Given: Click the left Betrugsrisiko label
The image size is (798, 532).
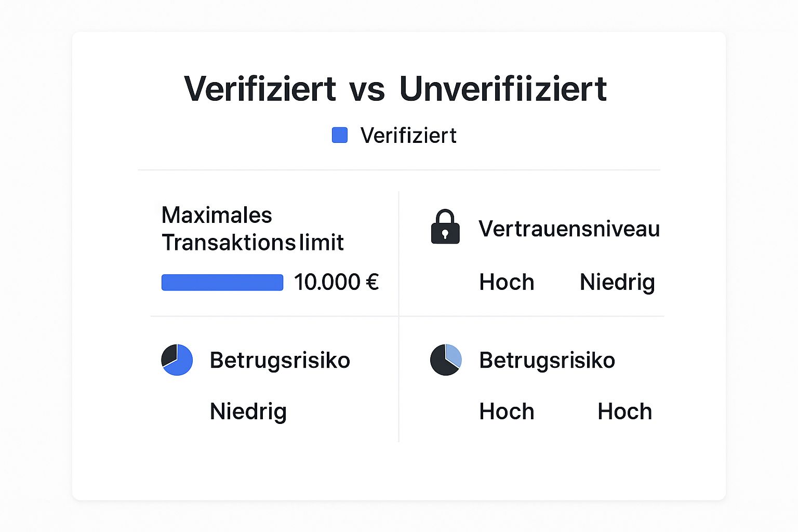Looking at the screenshot, I should click(x=280, y=360).
